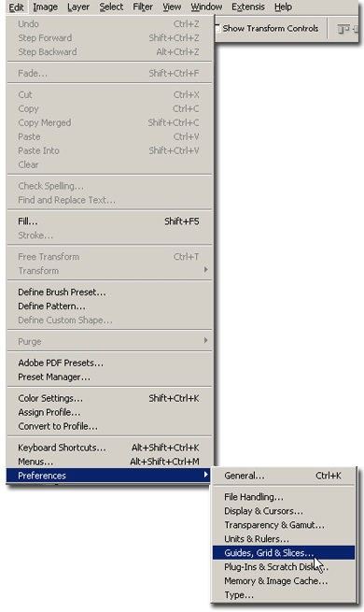Select Guides, Grid & Slices...
The height and width of the screenshot is (612, 364).
point(284,553)
